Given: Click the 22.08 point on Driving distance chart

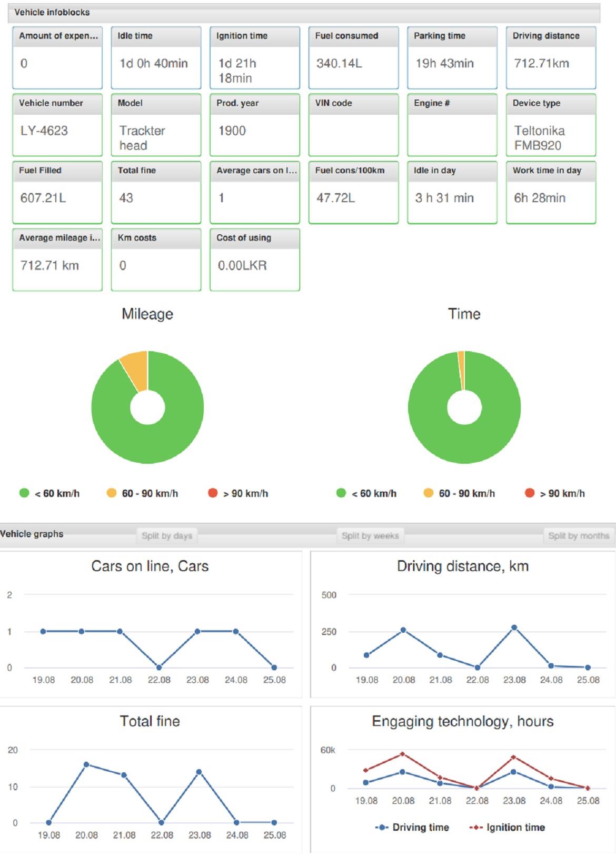Looking at the screenshot, I should coord(478,668).
